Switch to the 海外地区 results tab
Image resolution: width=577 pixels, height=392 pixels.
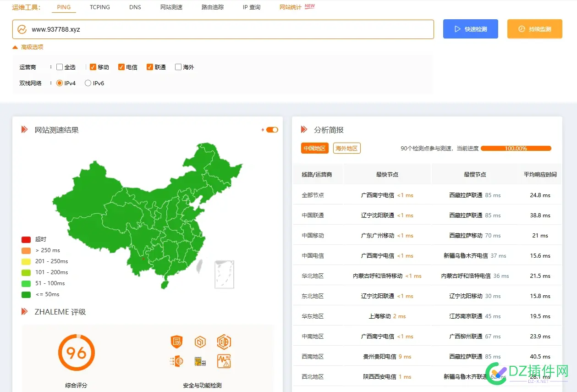coord(346,148)
